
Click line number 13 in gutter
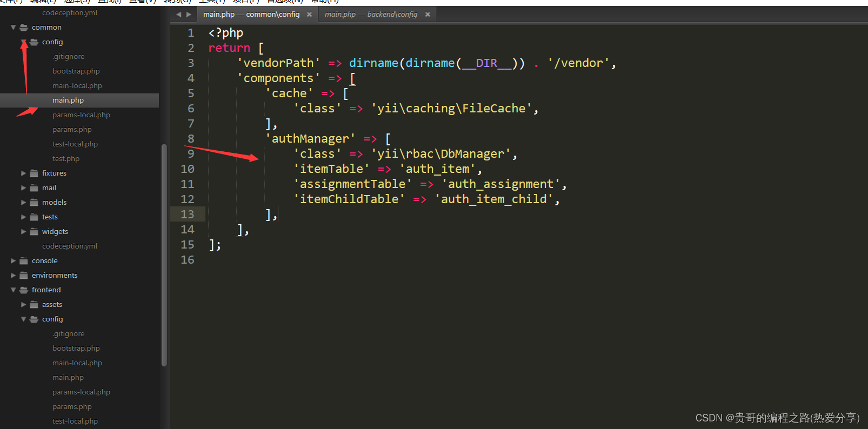pos(188,215)
